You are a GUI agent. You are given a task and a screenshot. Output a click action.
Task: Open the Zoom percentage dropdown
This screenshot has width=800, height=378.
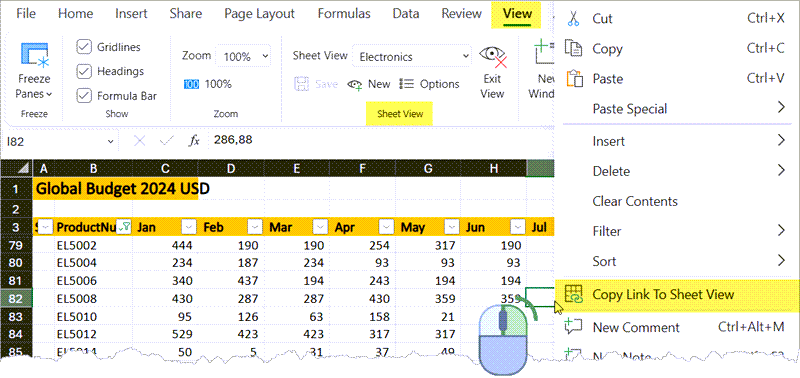click(x=243, y=56)
